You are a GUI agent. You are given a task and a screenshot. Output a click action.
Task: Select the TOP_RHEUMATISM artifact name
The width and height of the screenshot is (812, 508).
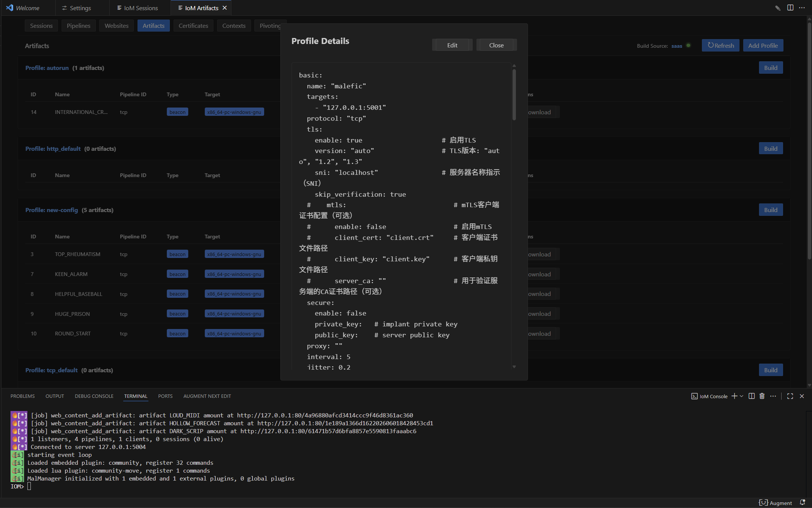pos(77,254)
